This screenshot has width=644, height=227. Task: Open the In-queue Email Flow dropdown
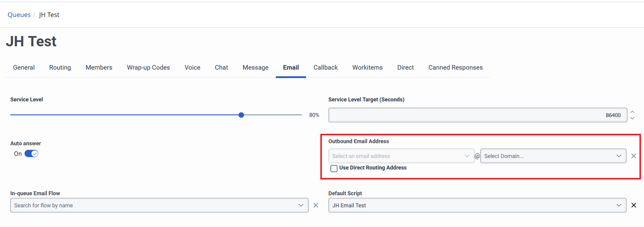pyautogui.click(x=159, y=205)
